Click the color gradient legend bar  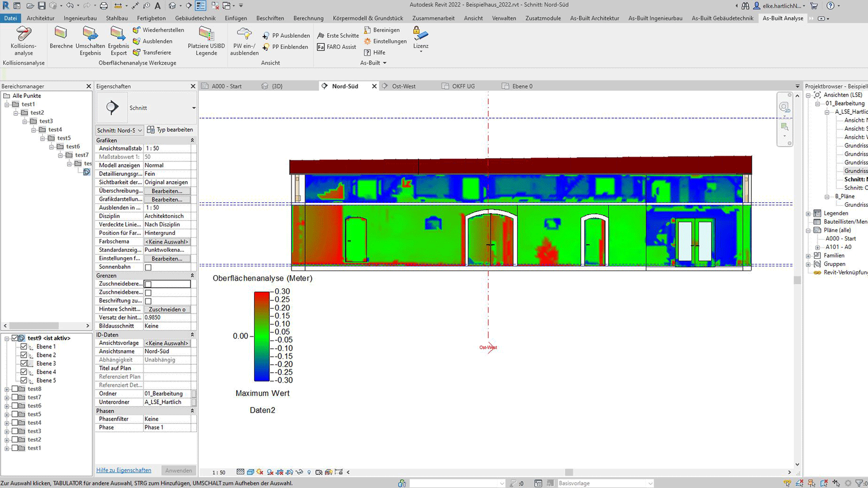[262, 336]
